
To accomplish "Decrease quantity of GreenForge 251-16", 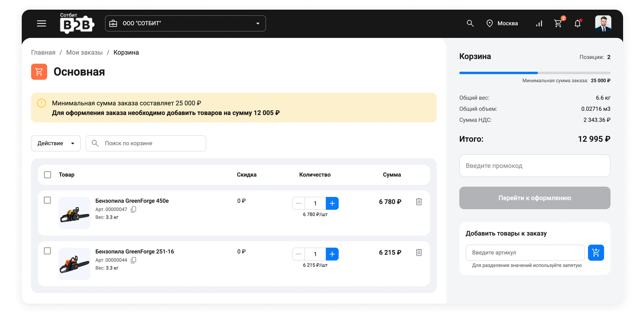I will coord(298,254).
